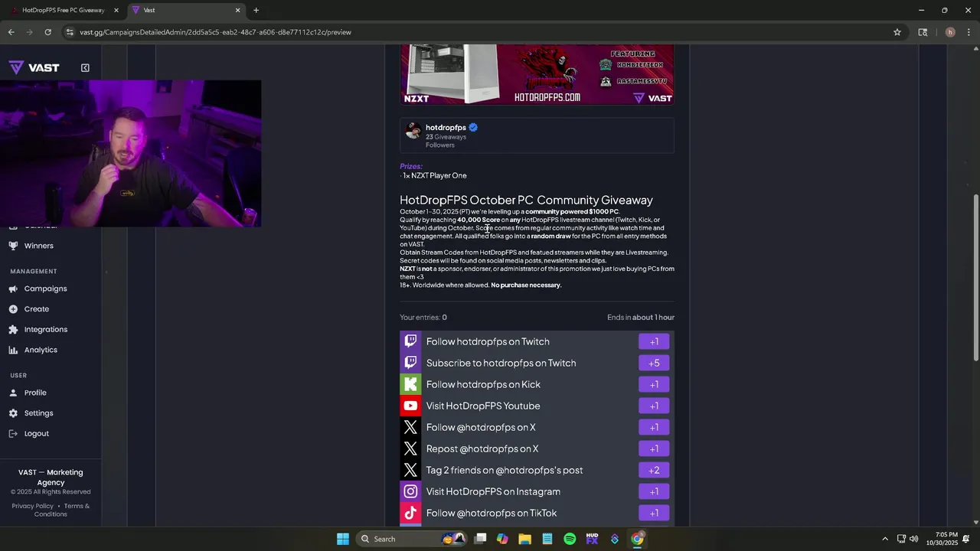
Task: Click the Winners trophy icon
Action: click(13, 246)
